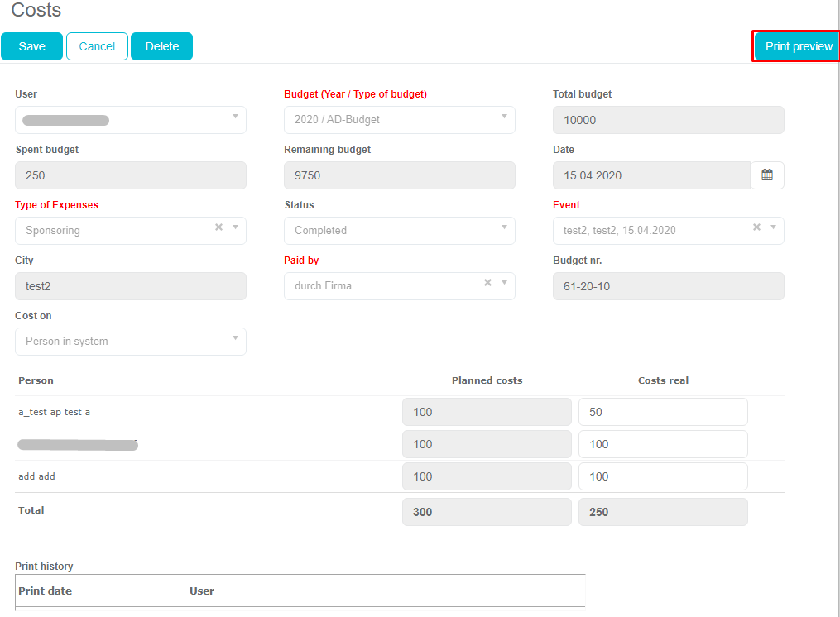This screenshot has height=617, width=840.
Task: Open Type of Expenses dropdown arrow
Action: click(x=235, y=227)
